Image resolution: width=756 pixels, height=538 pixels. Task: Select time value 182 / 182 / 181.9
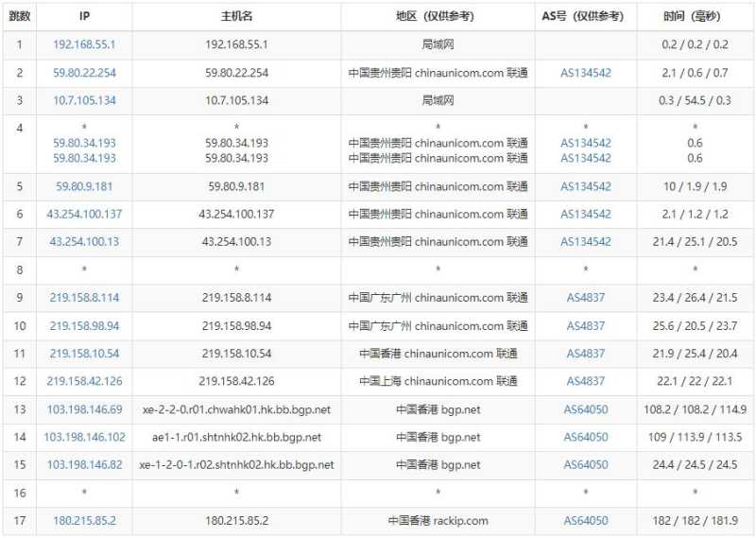(695, 520)
